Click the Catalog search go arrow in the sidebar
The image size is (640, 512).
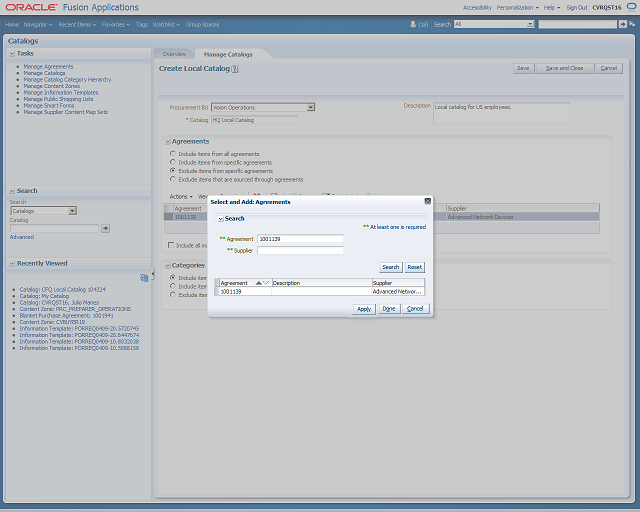pos(105,228)
